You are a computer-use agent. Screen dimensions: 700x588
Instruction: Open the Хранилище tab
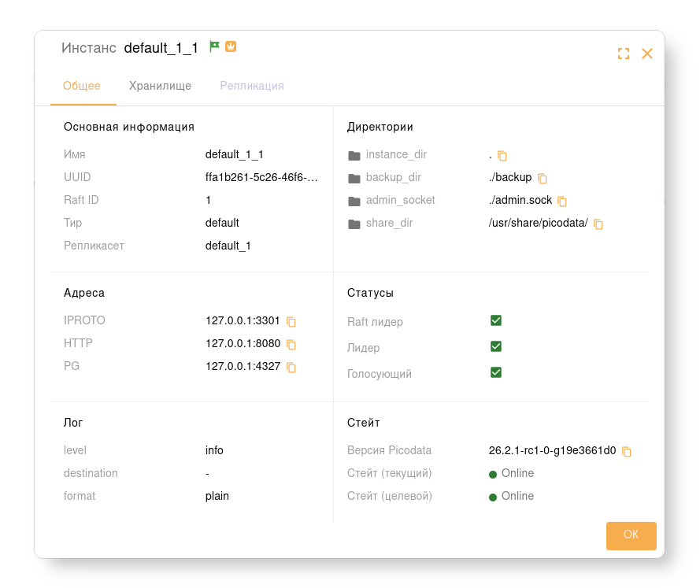161,86
